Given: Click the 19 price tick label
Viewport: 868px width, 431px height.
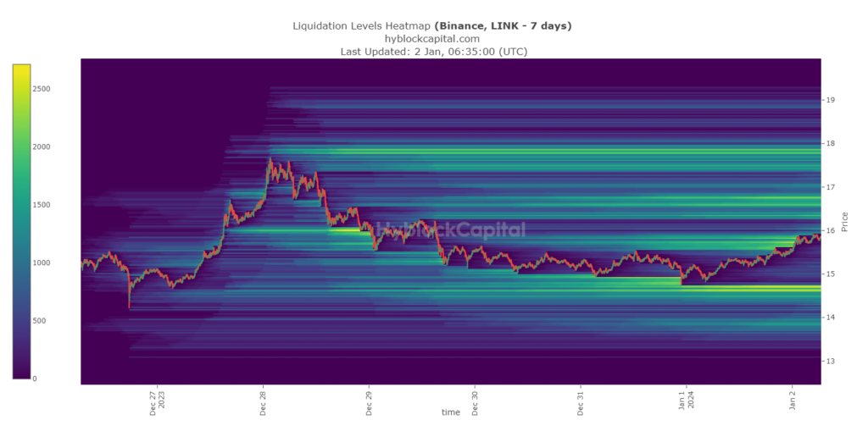Looking at the screenshot, I should click(832, 100).
